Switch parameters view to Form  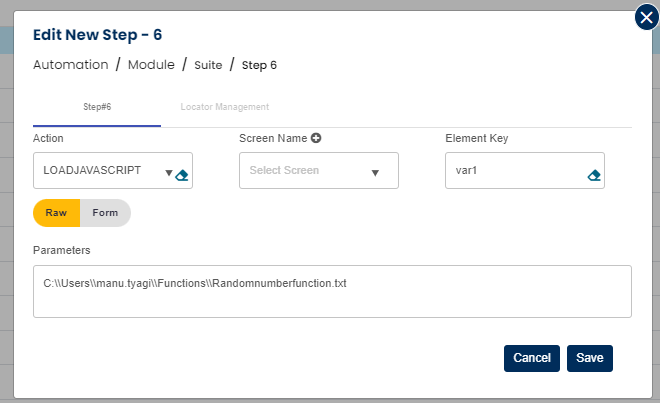click(x=105, y=213)
